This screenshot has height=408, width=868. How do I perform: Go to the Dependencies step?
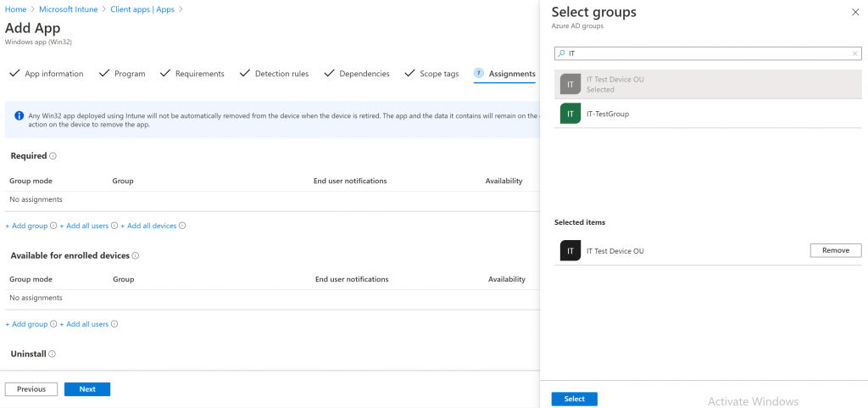point(357,74)
